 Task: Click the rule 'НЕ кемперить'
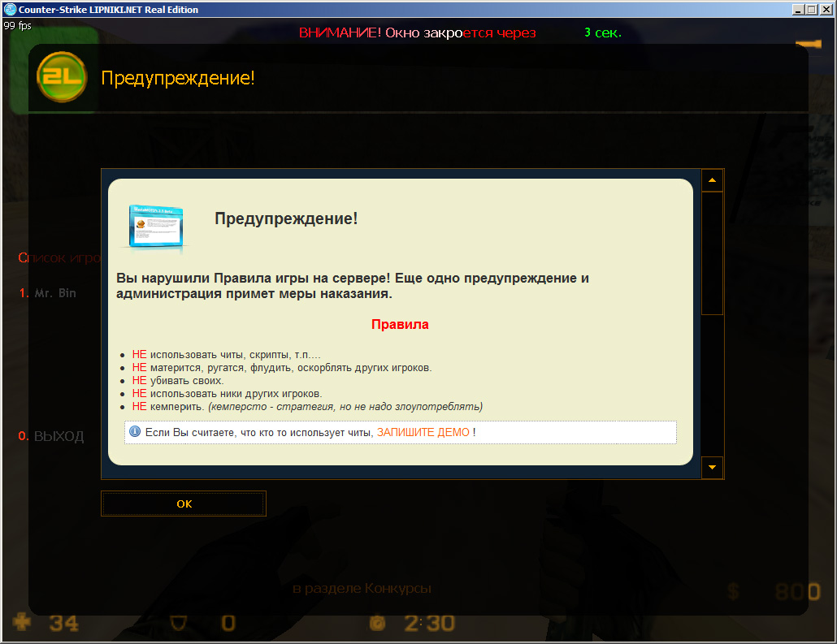[307, 407]
